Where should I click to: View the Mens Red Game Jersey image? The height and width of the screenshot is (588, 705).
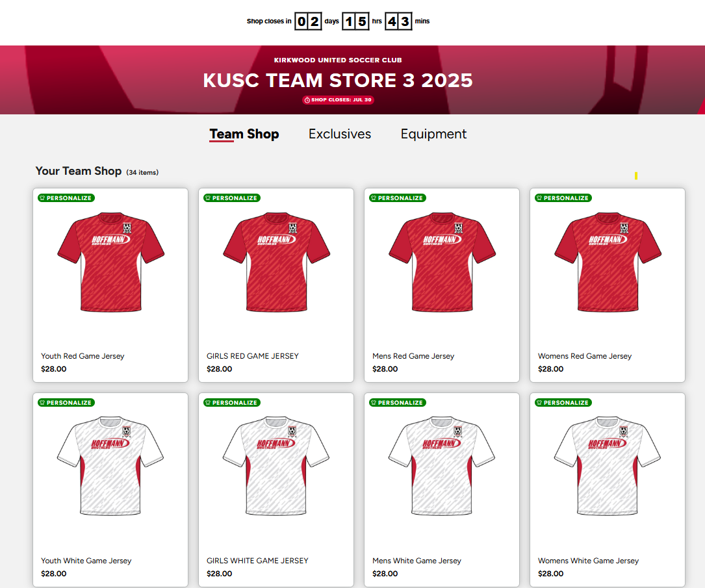coord(442,262)
